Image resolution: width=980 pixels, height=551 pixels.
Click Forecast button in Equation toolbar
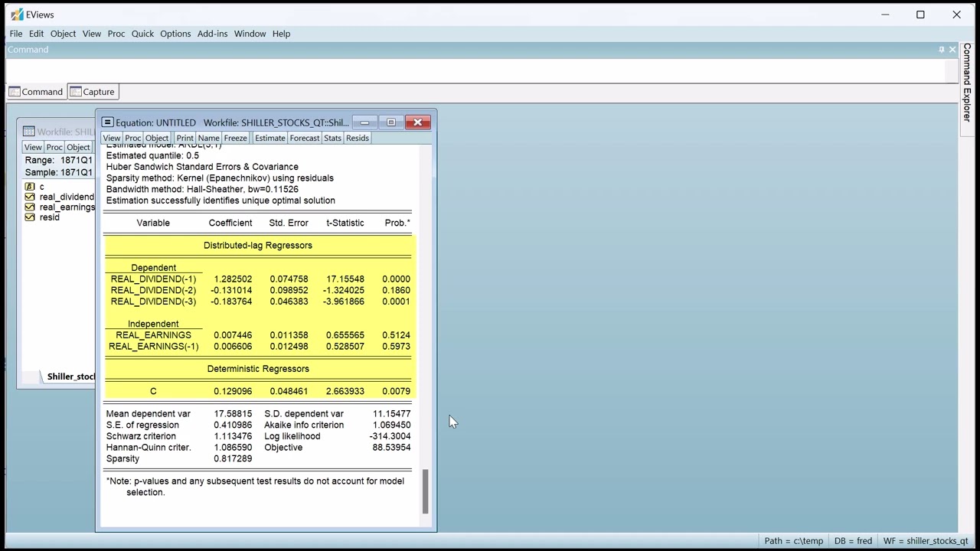point(305,138)
